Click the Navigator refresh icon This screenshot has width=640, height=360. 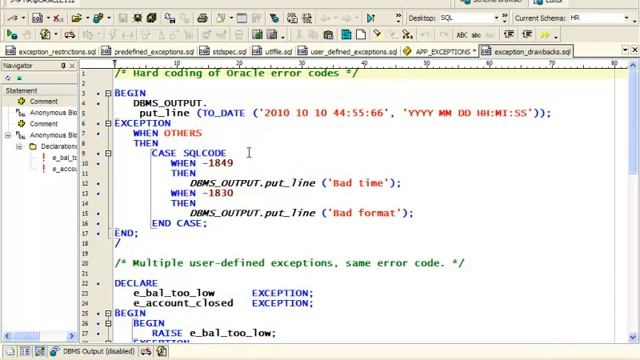pyautogui.click(x=8, y=78)
